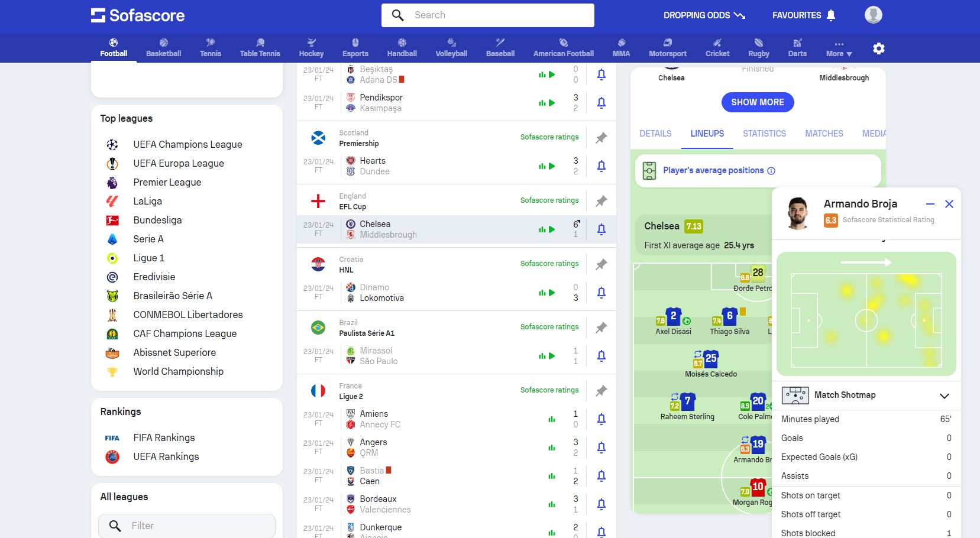This screenshot has width=980, height=538.
Task: Open the UEFA Champions League link
Action: 187,144
